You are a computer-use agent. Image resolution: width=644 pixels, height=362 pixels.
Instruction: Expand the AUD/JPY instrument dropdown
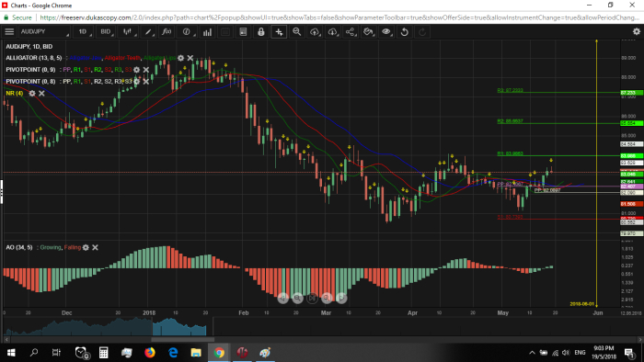pos(44,31)
